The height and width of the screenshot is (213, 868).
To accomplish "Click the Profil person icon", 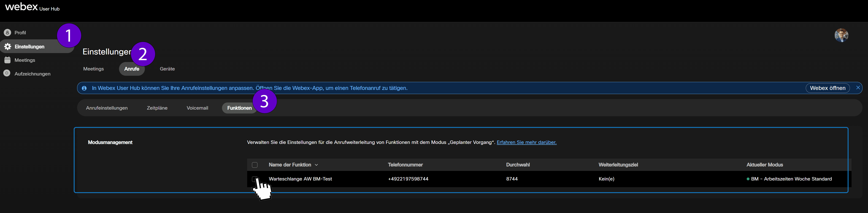I will click(x=7, y=33).
